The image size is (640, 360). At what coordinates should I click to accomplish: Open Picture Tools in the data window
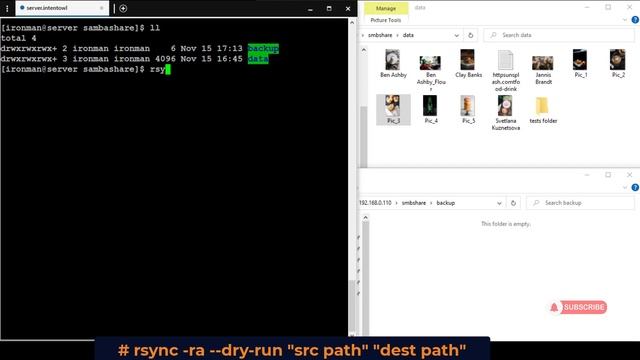point(386,20)
